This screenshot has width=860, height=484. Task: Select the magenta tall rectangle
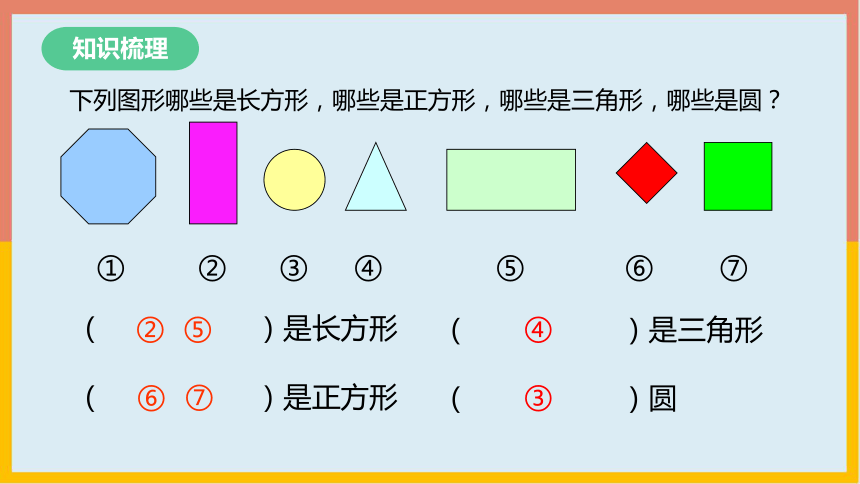pyautogui.click(x=213, y=173)
